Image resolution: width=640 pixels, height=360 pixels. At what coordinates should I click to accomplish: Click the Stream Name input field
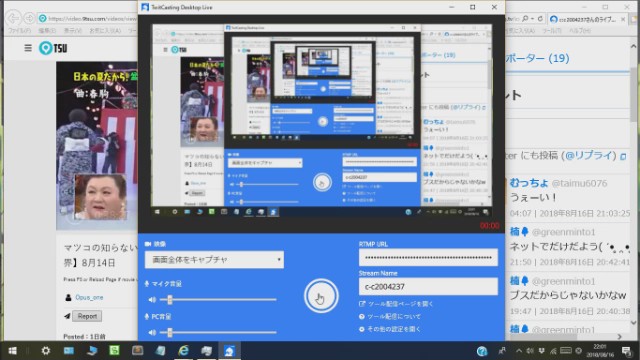pyautogui.click(x=428, y=287)
